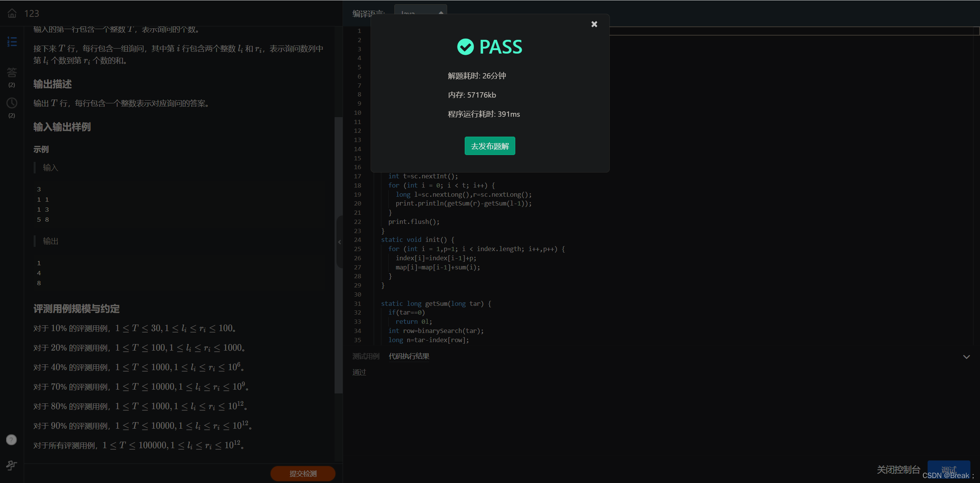This screenshot has height=483, width=980.
Task: Switch to the 测试用例 tab
Action: 366,356
